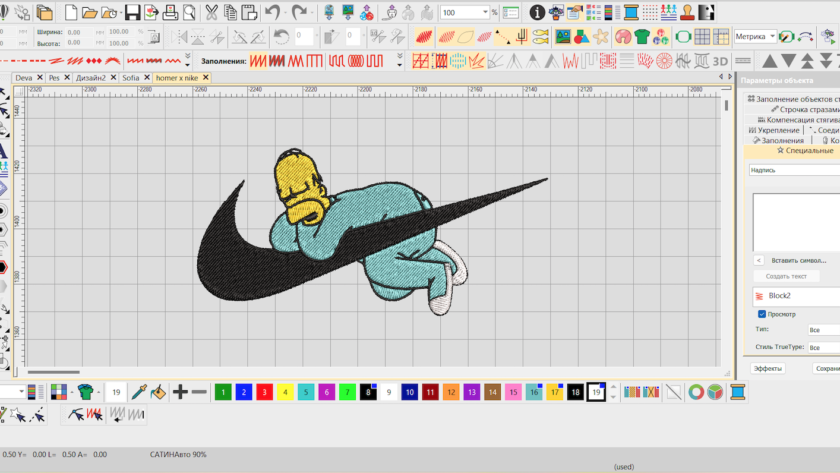Open Заполнения tab in properties panel

[778, 140]
